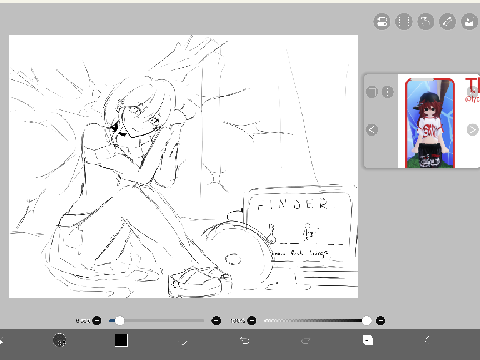Show the previous reference image with left arrow

(372, 129)
